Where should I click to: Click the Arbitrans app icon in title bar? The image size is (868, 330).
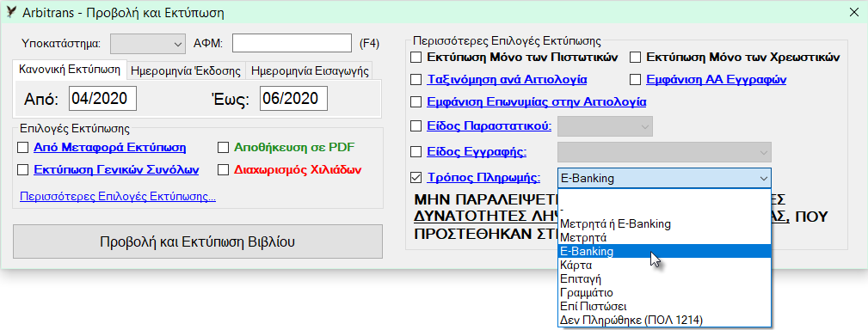click(x=10, y=12)
